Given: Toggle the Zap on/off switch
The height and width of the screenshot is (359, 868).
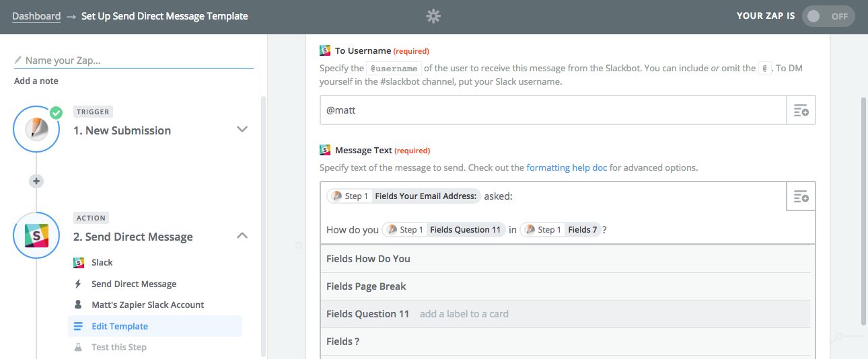Looking at the screenshot, I should pos(828,16).
